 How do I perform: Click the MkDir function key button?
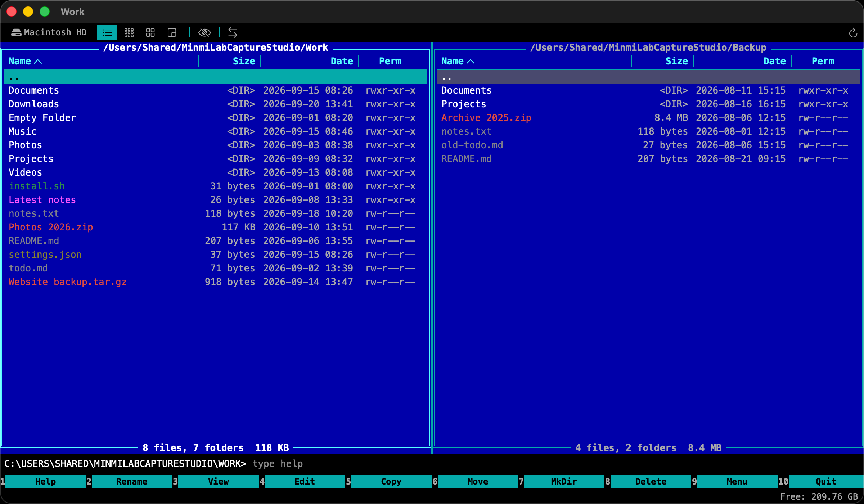point(564,481)
